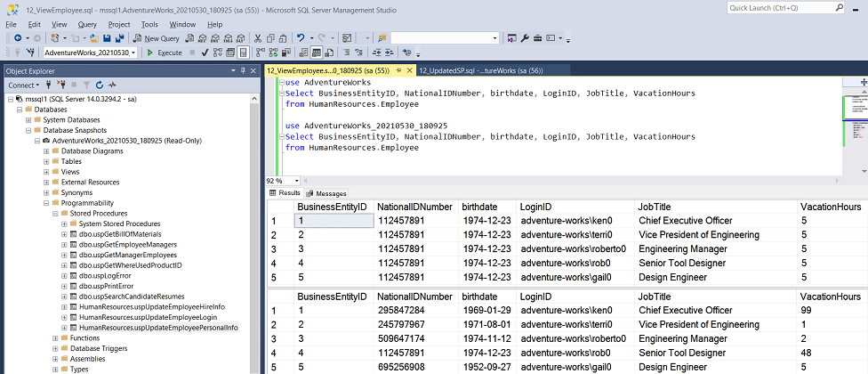Open the 92 % zoom dropdown

(x=297, y=181)
